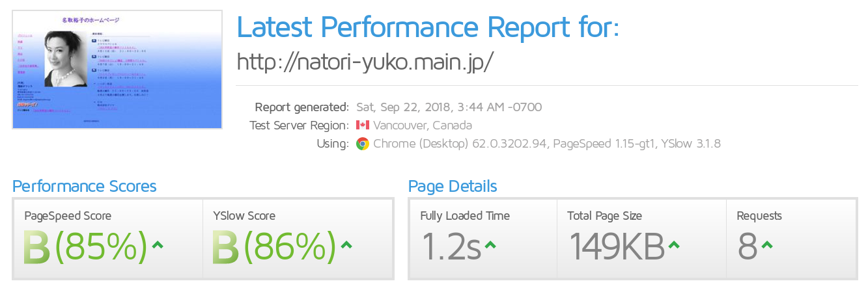This screenshot has width=868, height=292.
Task: Click the report generated date text
Action: click(x=449, y=107)
